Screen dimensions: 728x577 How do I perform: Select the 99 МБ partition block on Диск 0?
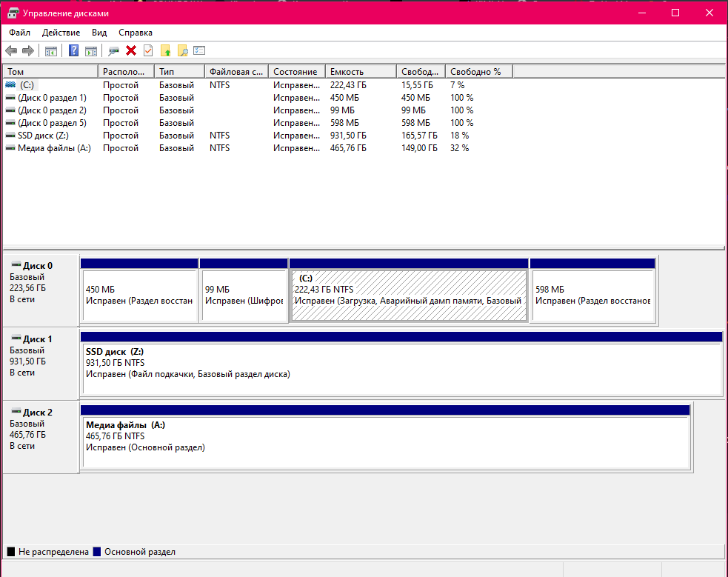coord(244,296)
